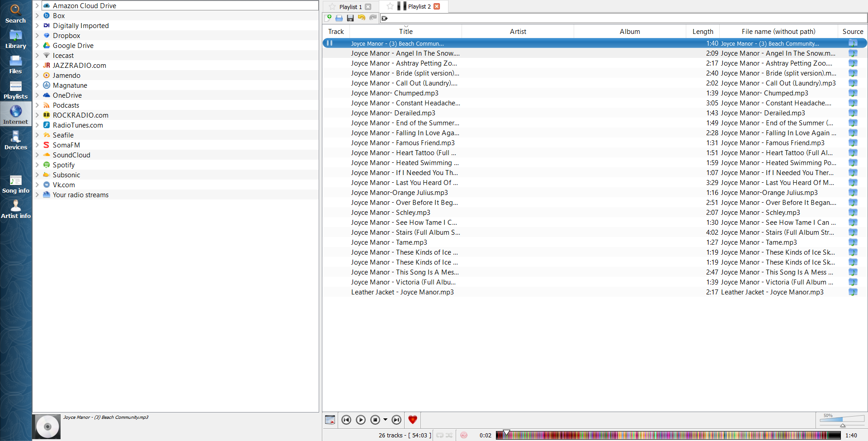Create a new playlist with the plus icon
Image resolution: width=868 pixels, height=441 pixels.
tap(328, 18)
